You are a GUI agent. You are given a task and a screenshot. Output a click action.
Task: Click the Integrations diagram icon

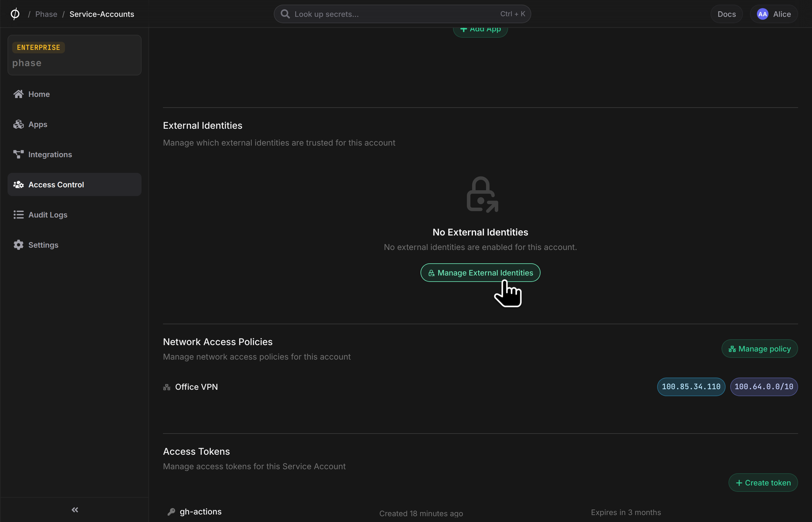18,154
